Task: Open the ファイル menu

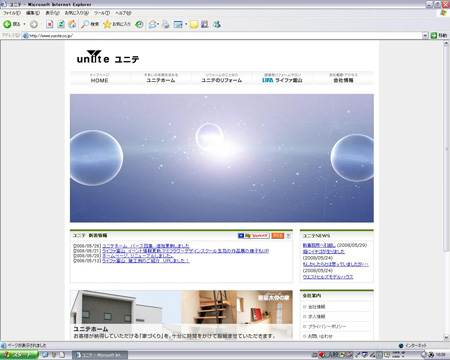Action: click(12, 13)
